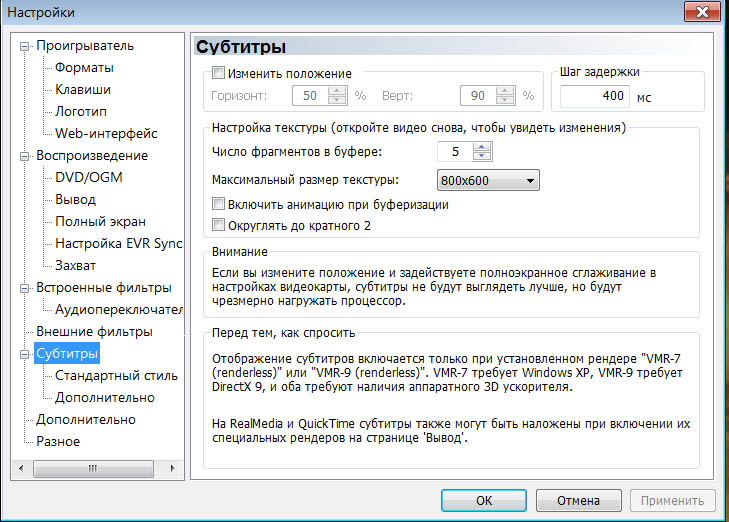Collapse the Субтитры tree node
This screenshot has height=522, width=729.
pyautogui.click(x=24, y=354)
